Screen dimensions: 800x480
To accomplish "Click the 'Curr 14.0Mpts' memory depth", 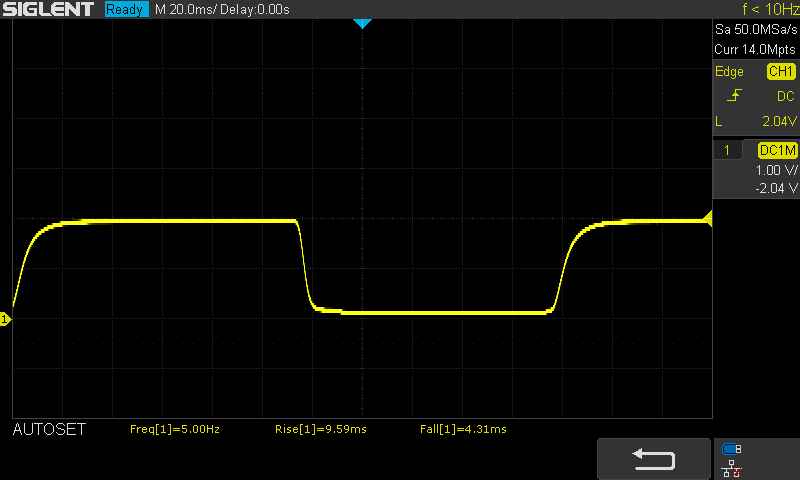I will pos(755,49).
